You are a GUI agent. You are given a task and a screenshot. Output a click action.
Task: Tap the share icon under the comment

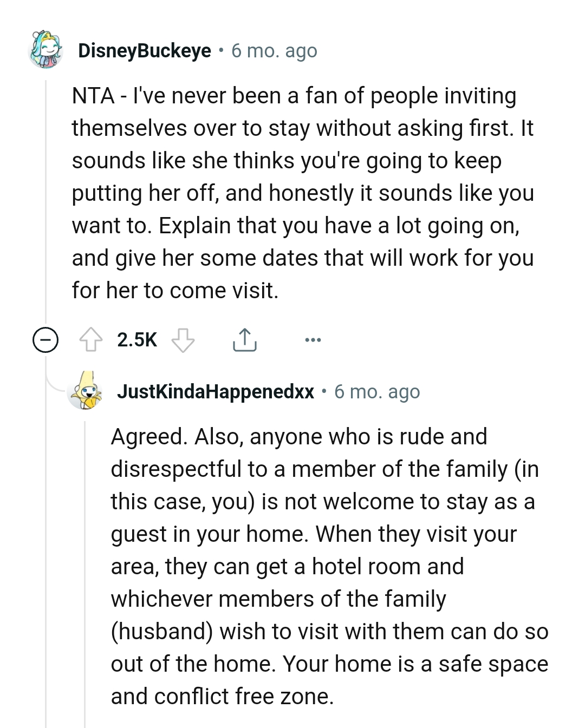(x=245, y=340)
